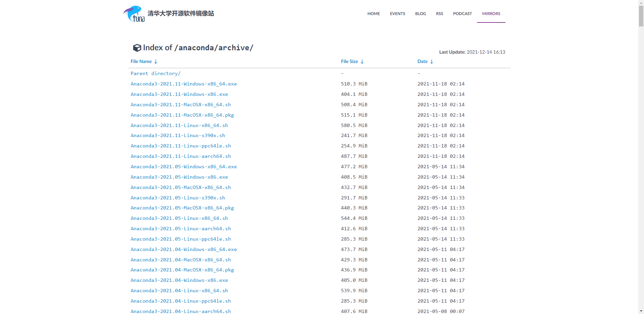Download Anaconda3-2021.05-MacOSX-x86_64.pkg
Image resolution: width=644 pixels, height=314 pixels.
182,208
